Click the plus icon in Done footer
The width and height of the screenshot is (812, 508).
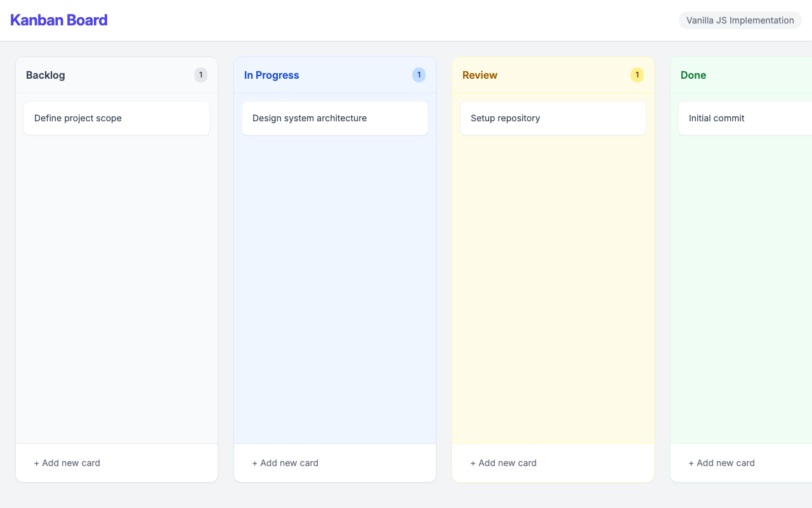tap(690, 463)
